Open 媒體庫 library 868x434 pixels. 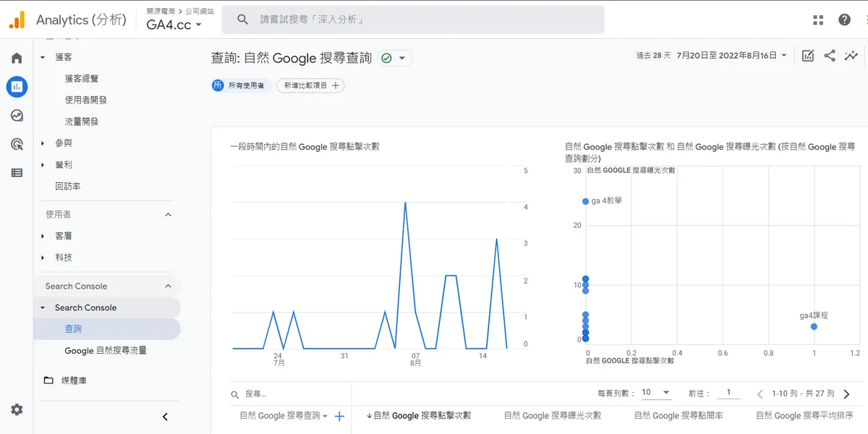tap(74, 380)
